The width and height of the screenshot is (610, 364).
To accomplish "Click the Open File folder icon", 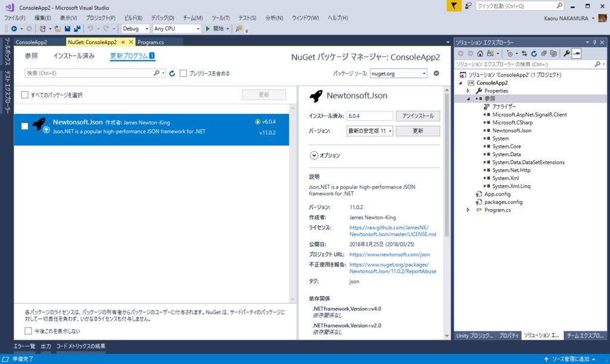I will click(x=58, y=29).
